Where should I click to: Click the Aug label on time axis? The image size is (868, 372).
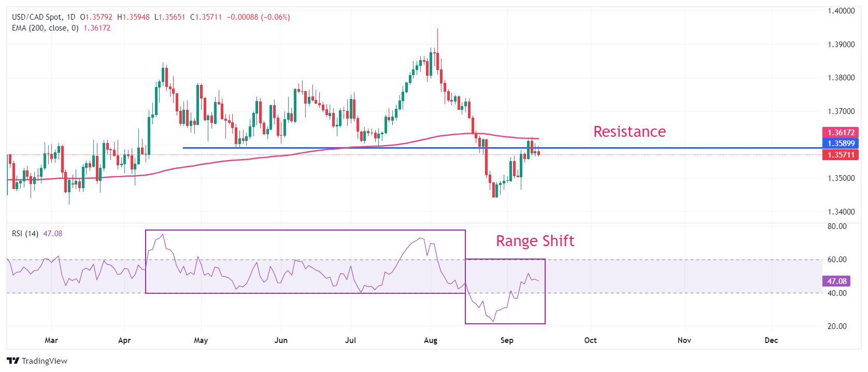(430, 340)
